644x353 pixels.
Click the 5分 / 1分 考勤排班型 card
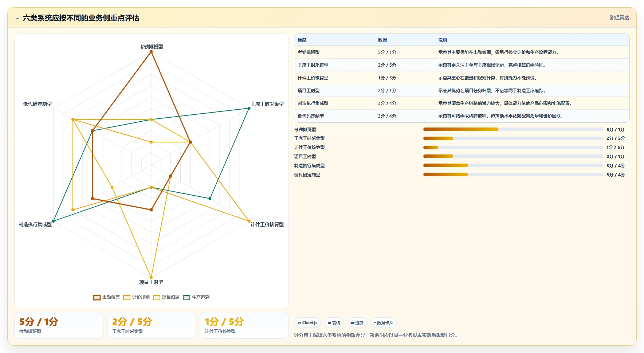tap(59, 325)
